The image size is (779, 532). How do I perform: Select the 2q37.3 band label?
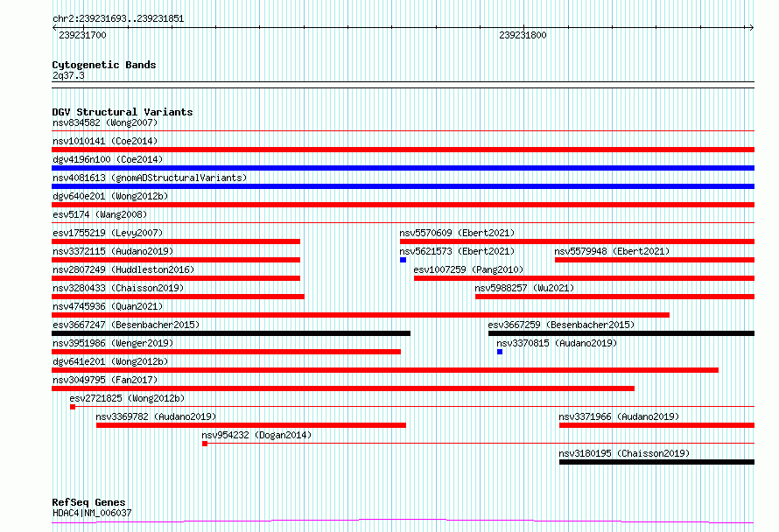coord(68,75)
